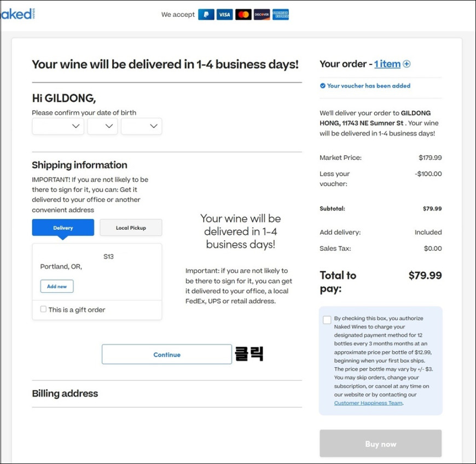476x464 pixels.
Task: Click the Buy now button
Action: coord(381,444)
